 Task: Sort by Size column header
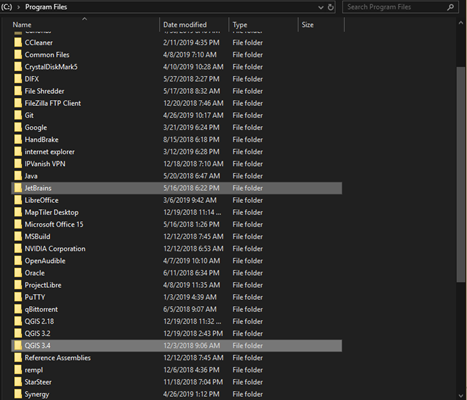(x=307, y=25)
